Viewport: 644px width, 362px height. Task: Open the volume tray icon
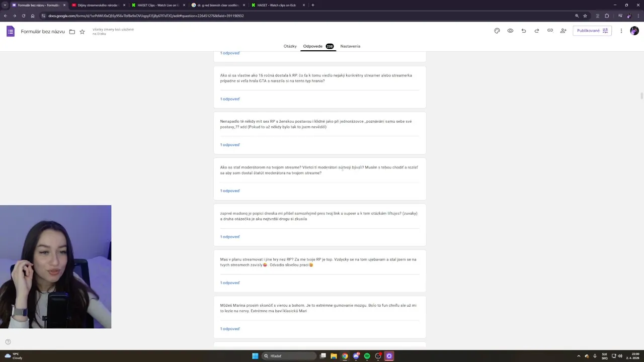(620, 356)
